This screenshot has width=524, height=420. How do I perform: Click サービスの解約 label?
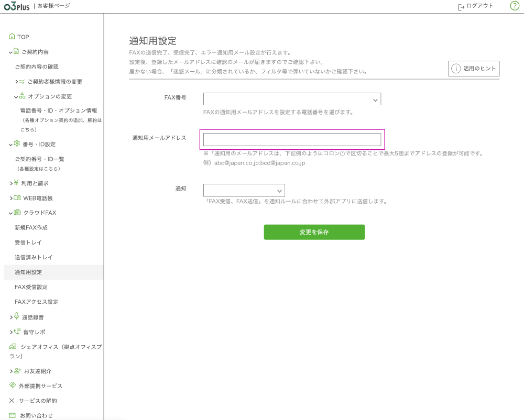[38, 401]
